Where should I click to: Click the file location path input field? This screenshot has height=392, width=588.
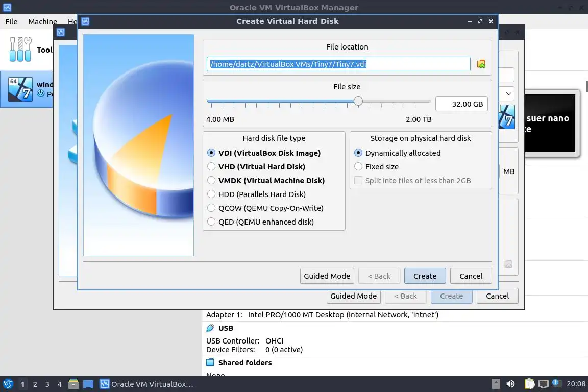(338, 64)
